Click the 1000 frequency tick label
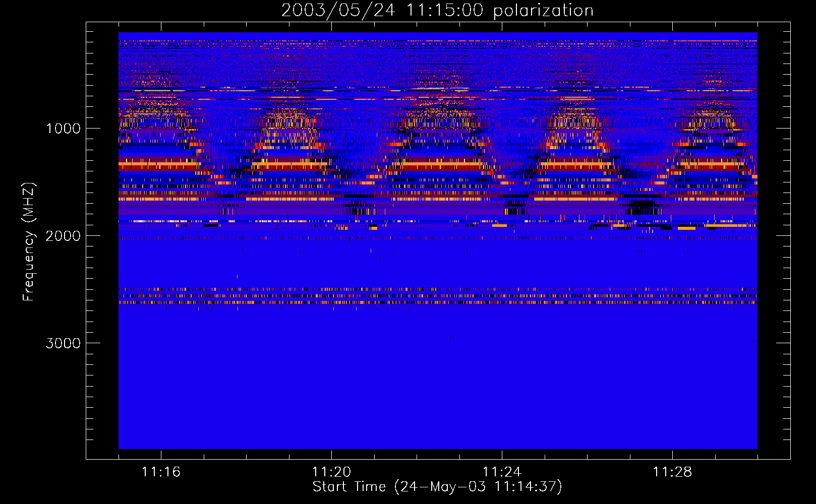The image size is (816, 504). point(63,129)
